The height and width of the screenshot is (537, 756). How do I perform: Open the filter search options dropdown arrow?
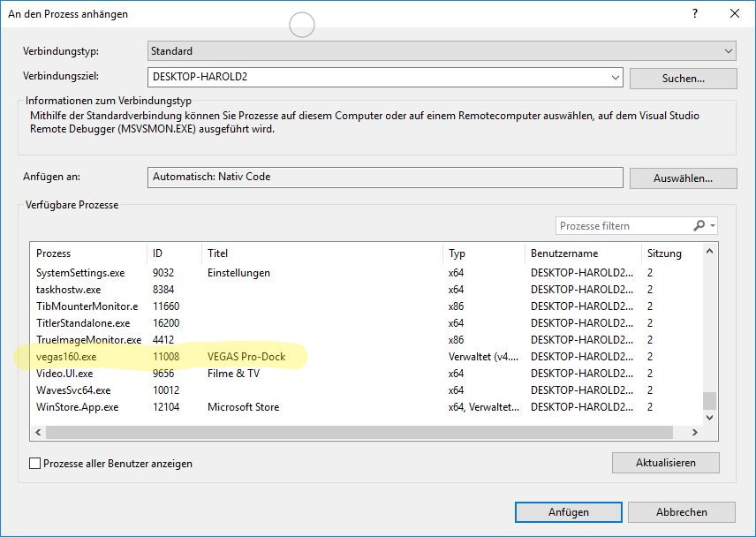713,226
